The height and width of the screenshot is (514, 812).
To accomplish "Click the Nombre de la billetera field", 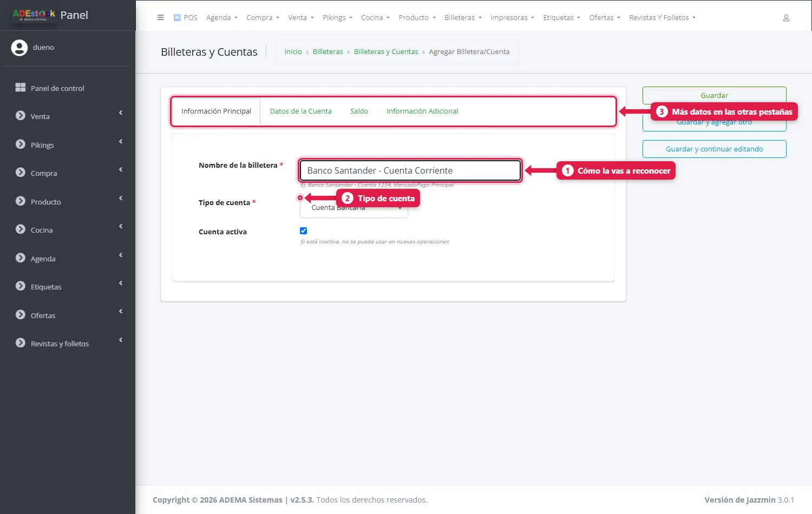I will coord(410,170).
